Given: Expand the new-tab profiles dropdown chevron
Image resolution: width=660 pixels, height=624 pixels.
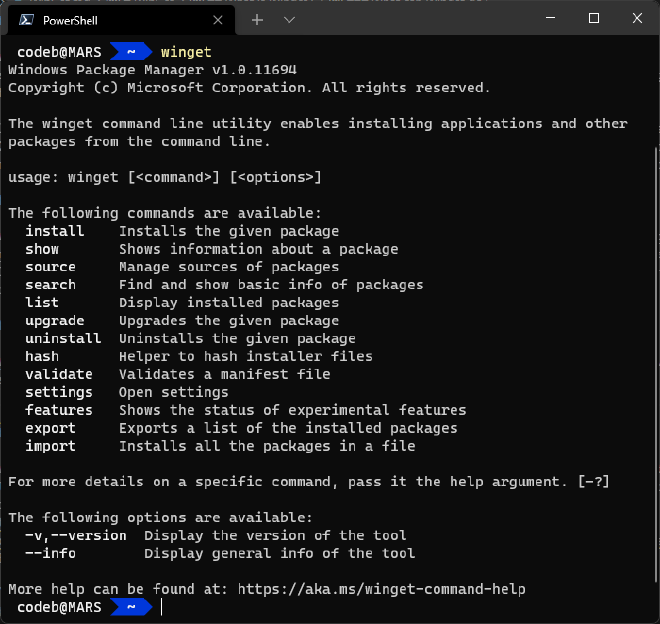Looking at the screenshot, I should click(289, 19).
